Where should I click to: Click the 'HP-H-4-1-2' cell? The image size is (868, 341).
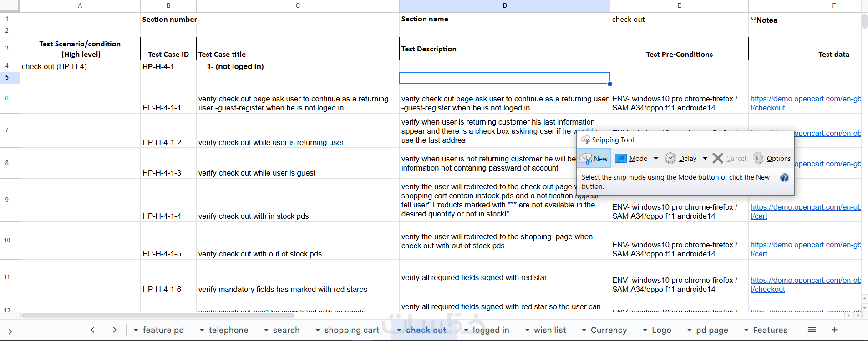coord(168,130)
